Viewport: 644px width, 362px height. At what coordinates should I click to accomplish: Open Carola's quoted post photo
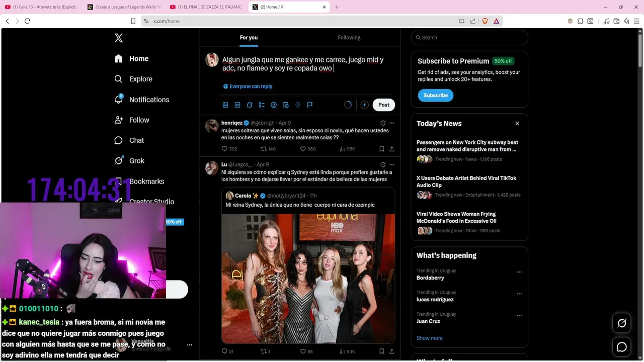pyautogui.click(x=308, y=278)
